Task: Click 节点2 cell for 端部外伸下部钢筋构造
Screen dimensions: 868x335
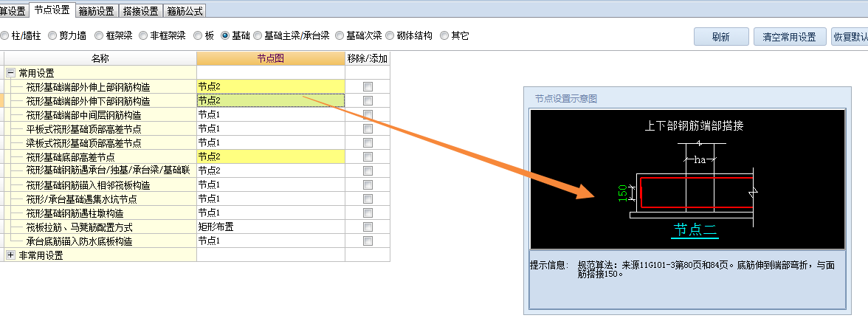Action: click(x=271, y=101)
